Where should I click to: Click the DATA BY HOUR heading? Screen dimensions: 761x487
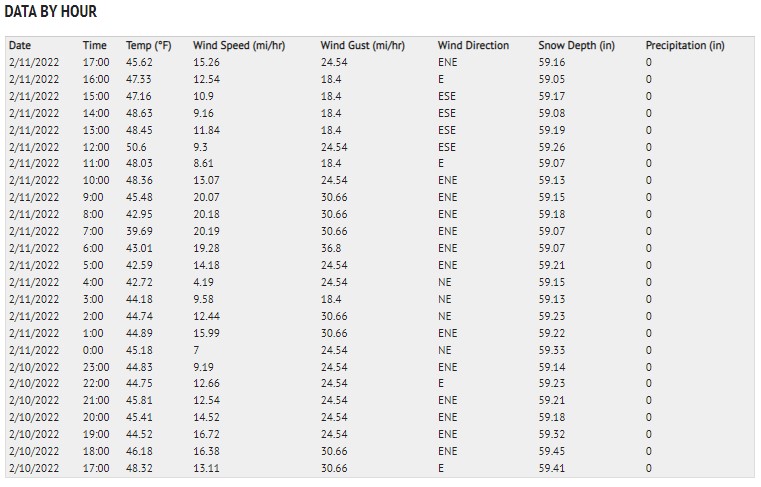point(50,11)
